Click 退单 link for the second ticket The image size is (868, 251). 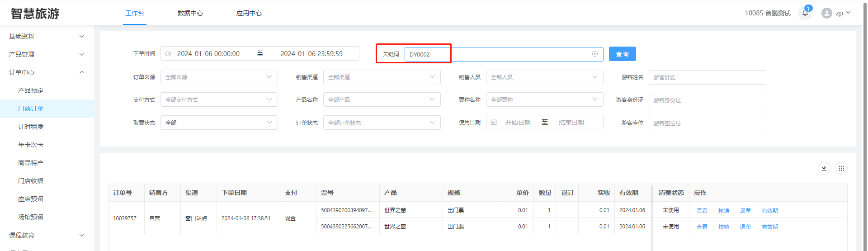pos(745,227)
